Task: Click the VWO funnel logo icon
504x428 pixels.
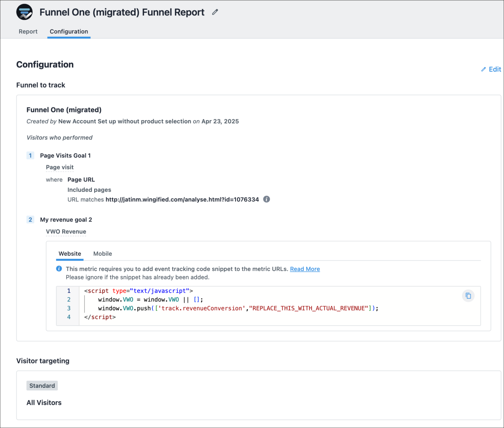Action: point(24,12)
